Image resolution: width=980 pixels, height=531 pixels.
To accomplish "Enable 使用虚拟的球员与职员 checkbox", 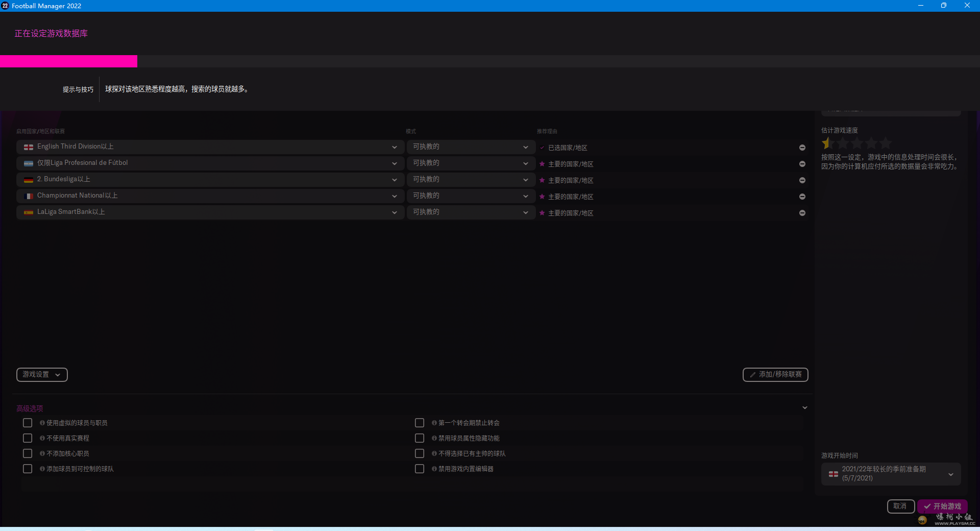I will tap(28, 423).
